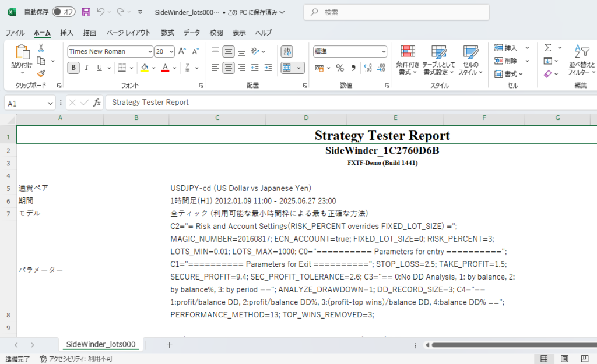Open the font color dropdown arrow
Screen dimensions: 597x364
pyautogui.click(x=174, y=68)
